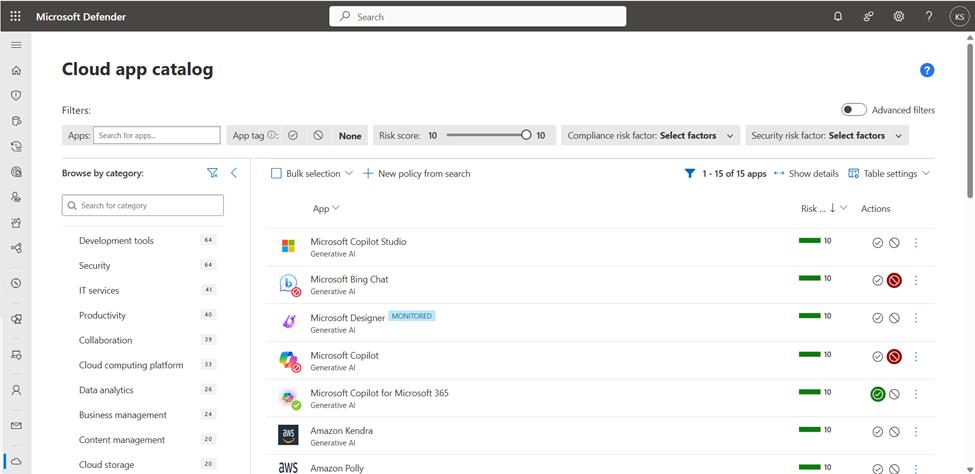
Task: Open the Amazon Kendra logo
Action: coord(288,435)
